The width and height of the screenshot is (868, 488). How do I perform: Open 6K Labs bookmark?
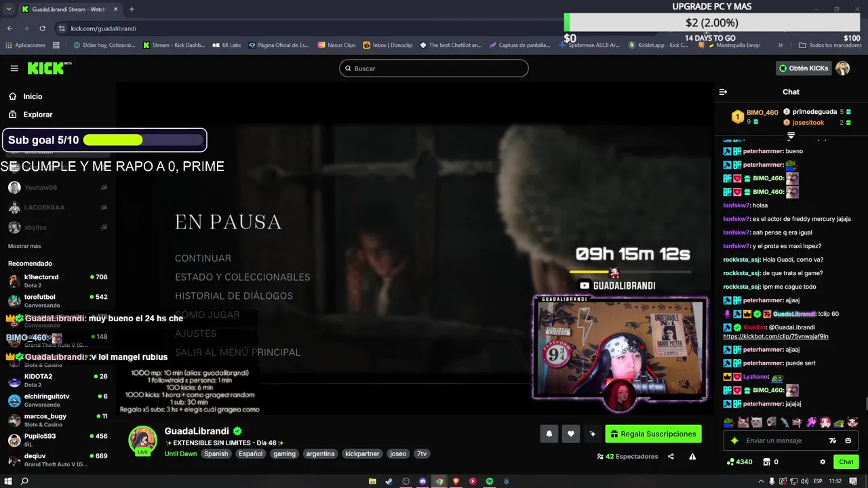click(226, 45)
